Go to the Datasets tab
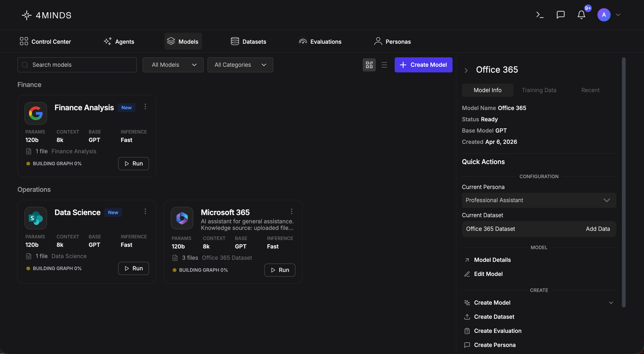This screenshot has width=644, height=354. point(249,41)
